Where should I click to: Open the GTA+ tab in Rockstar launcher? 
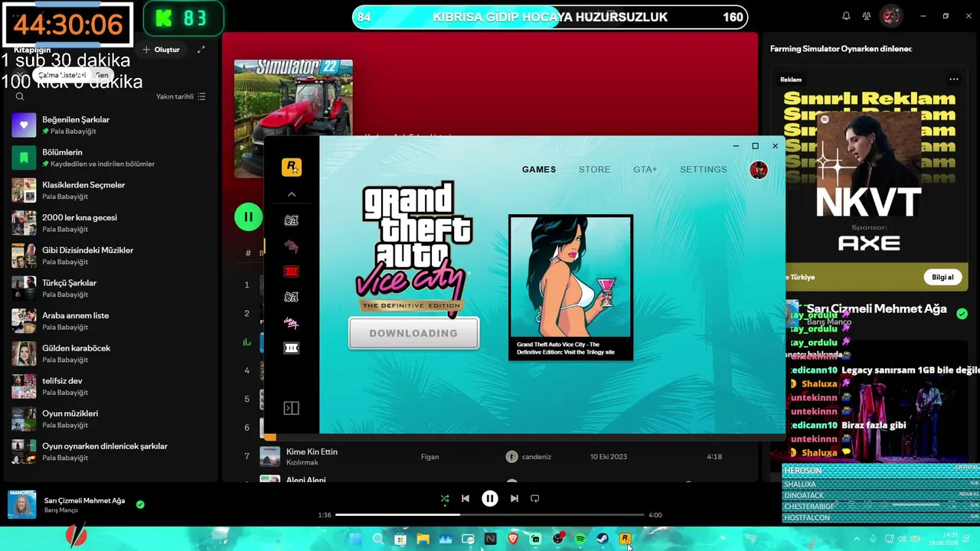pos(645,169)
